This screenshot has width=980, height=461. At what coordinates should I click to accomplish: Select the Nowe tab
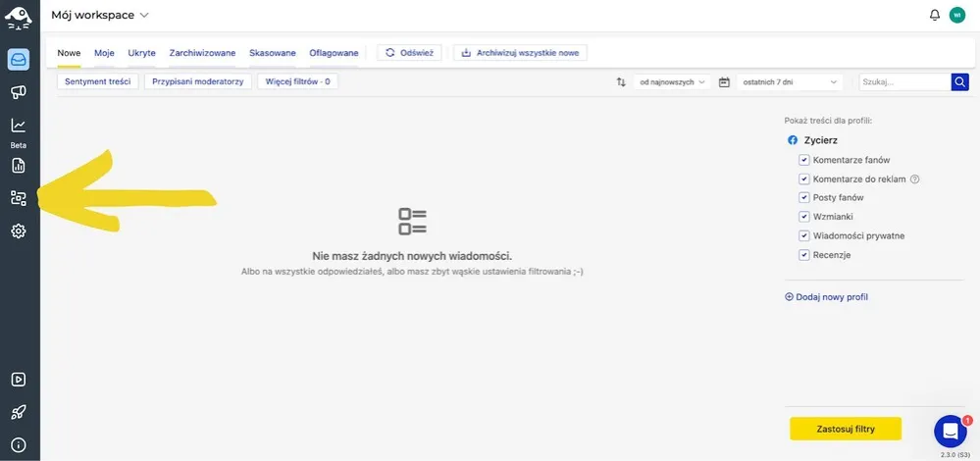pos(69,53)
